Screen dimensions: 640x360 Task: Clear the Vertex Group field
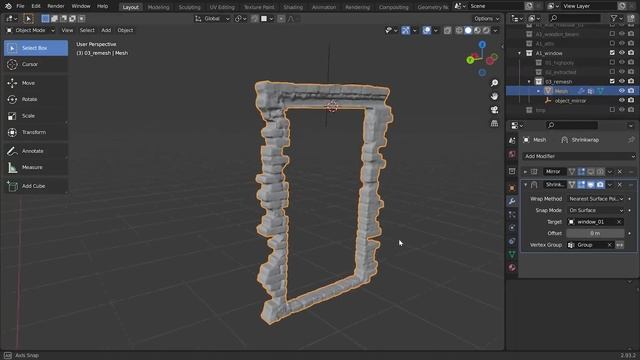point(609,245)
